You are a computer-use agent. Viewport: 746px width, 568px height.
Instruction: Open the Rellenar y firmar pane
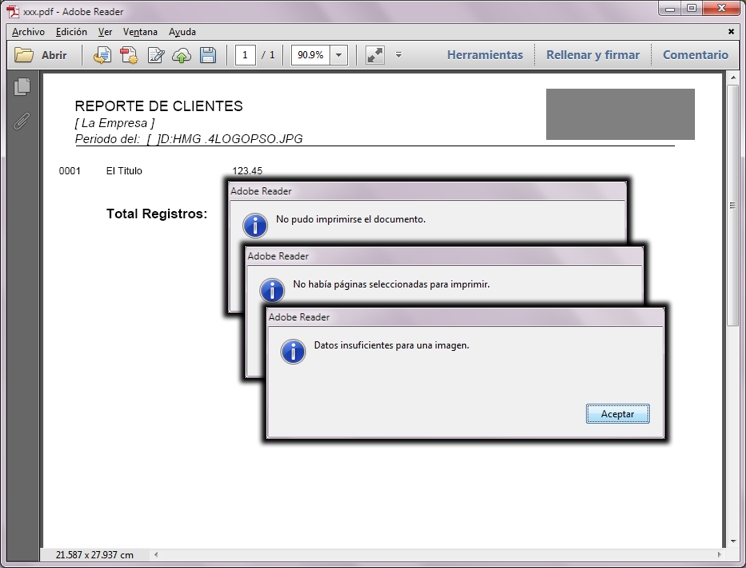pyautogui.click(x=592, y=55)
